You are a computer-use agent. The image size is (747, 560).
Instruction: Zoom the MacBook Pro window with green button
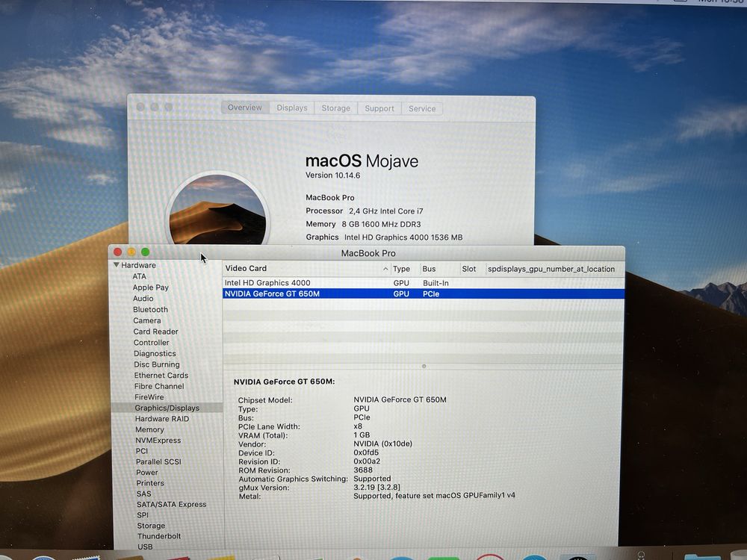(146, 252)
